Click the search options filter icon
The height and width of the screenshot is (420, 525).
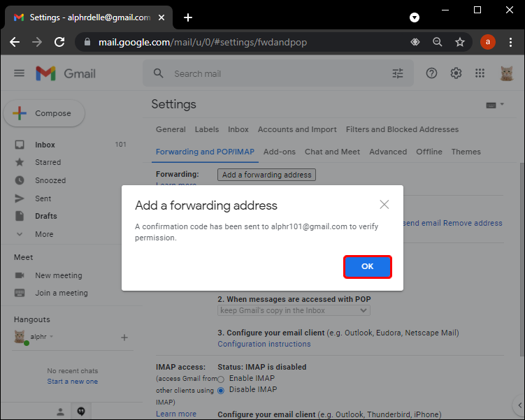click(398, 73)
